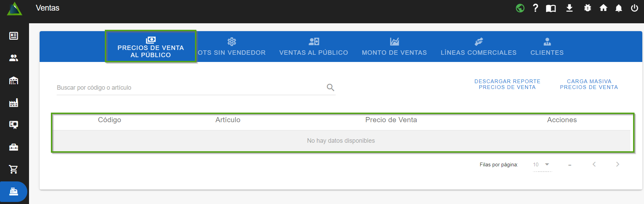The height and width of the screenshot is (204, 644).
Task: Click the download arrow icon in header
Action: [x=569, y=8]
